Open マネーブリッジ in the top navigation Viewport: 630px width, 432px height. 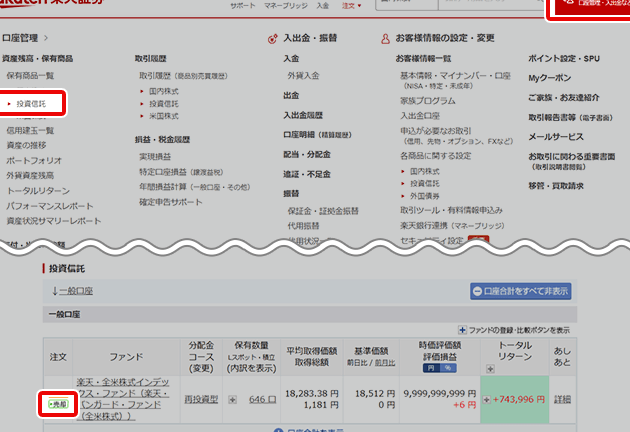[286, 6]
